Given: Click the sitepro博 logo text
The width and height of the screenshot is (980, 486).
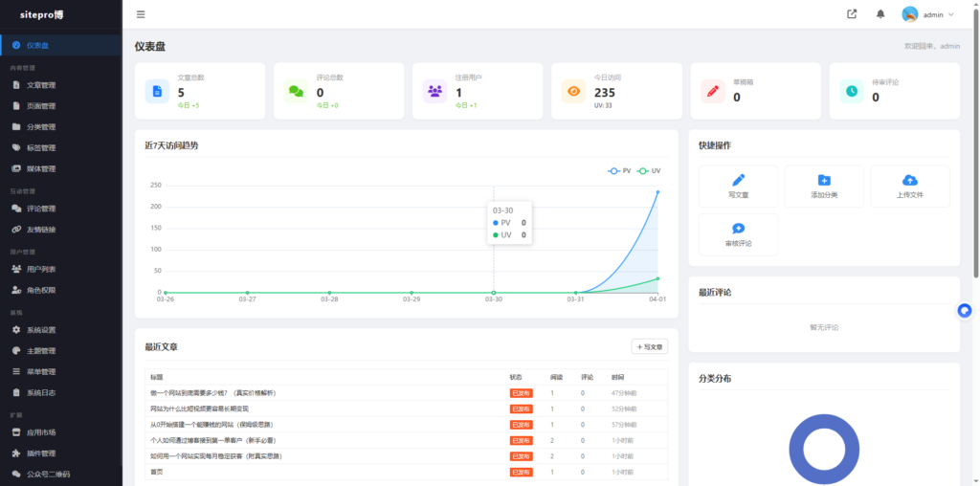Looking at the screenshot, I should [x=41, y=14].
